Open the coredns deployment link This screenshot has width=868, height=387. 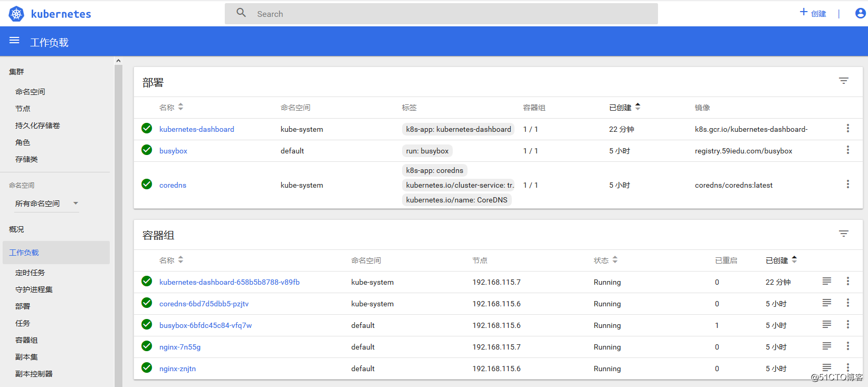(173, 185)
